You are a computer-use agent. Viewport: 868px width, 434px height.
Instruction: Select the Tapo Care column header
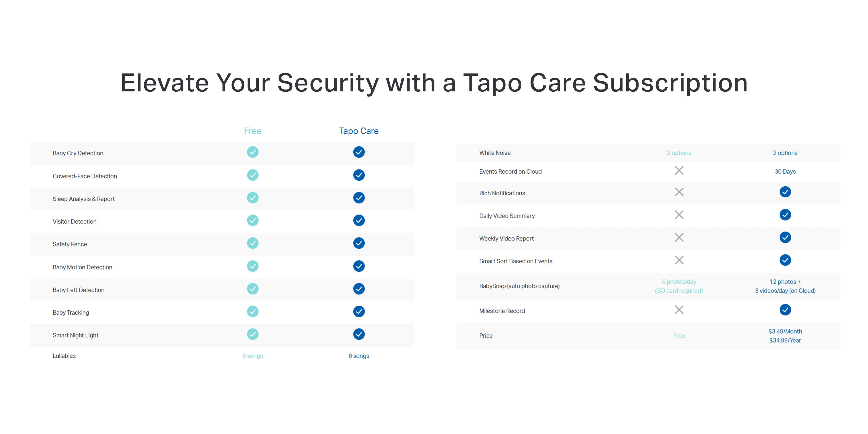tap(359, 131)
